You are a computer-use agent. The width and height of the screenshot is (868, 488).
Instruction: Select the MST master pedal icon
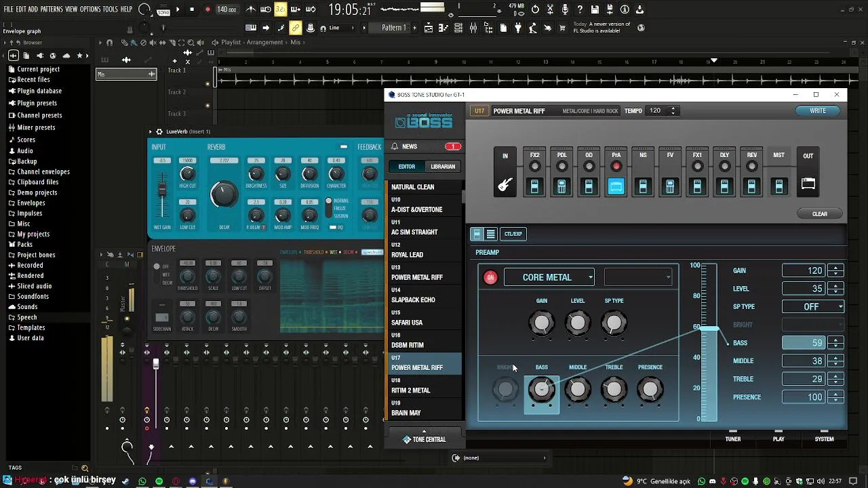(778, 186)
